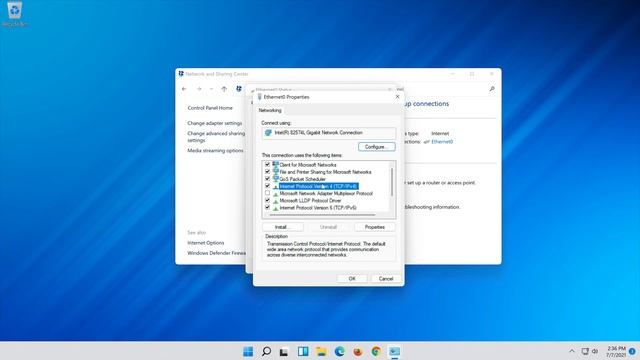
Task: Click the Install button
Action: click(282, 227)
